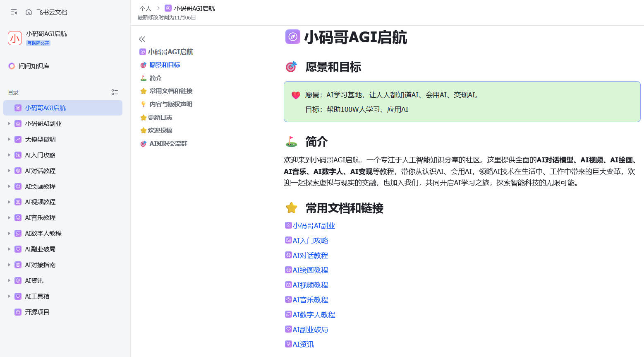Open the AI数字人教程 link in document
Screen dimensions: 644x357
click(314, 315)
